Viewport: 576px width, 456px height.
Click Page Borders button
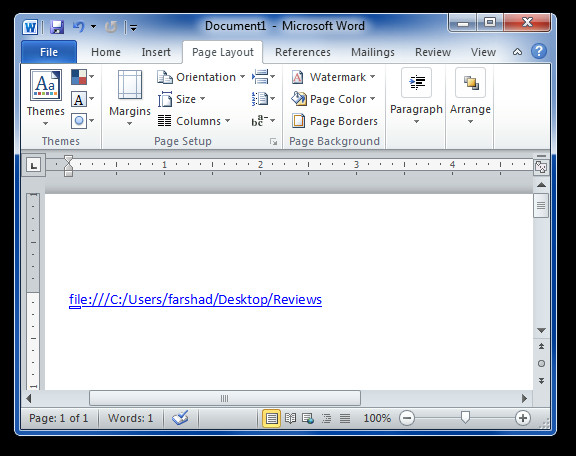(335, 121)
